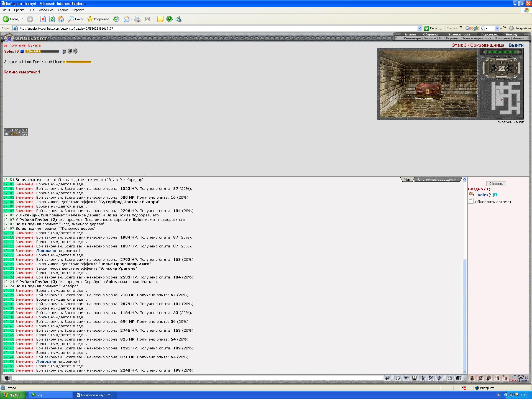This screenshot has height=399, width=532.
Task: Click the filter funnel chat icon
Action: point(406,378)
